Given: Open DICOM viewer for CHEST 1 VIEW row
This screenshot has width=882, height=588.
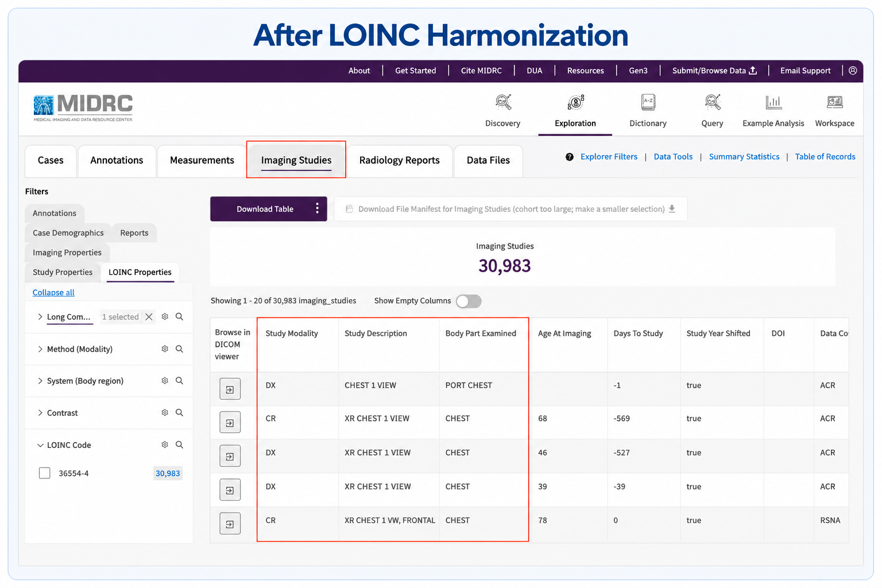Looking at the screenshot, I should click(x=230, y=389).
